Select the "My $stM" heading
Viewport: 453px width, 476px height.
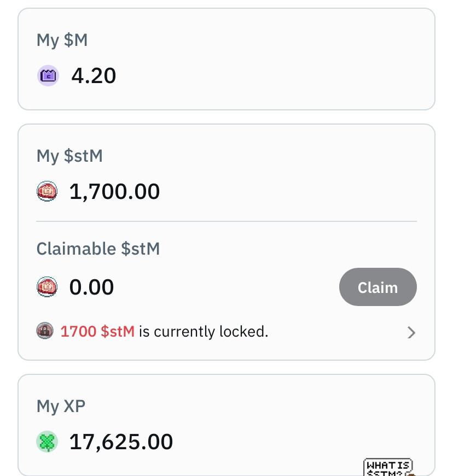[69, 156]
